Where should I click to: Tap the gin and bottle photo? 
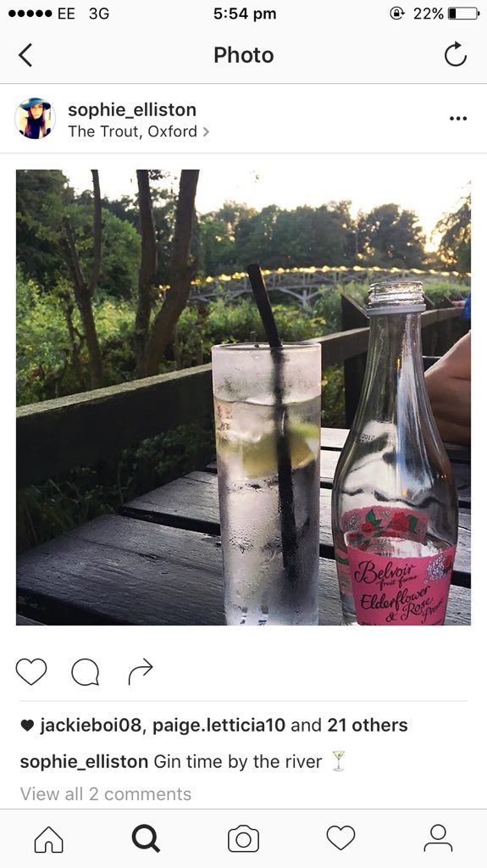(244, 398)
